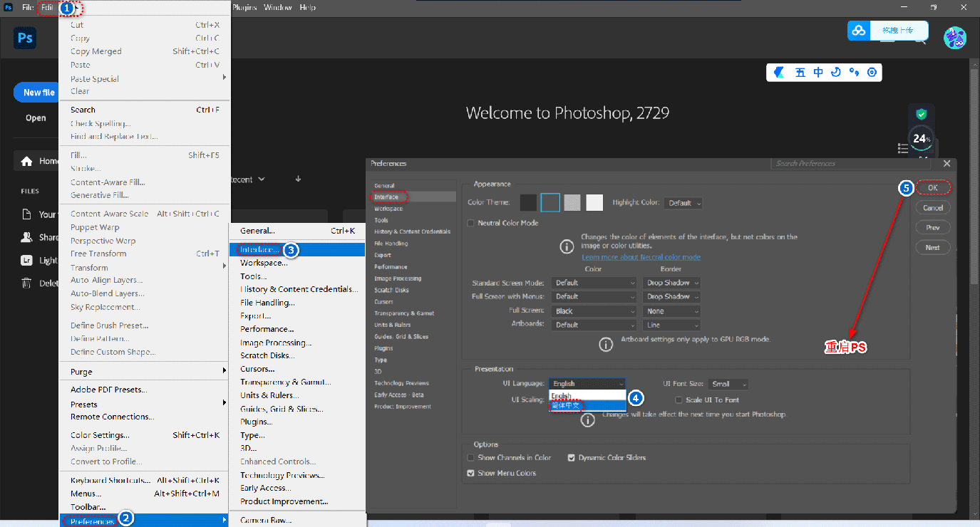
Task: Click Cancel in Preferences dialog
Action: 933,208
